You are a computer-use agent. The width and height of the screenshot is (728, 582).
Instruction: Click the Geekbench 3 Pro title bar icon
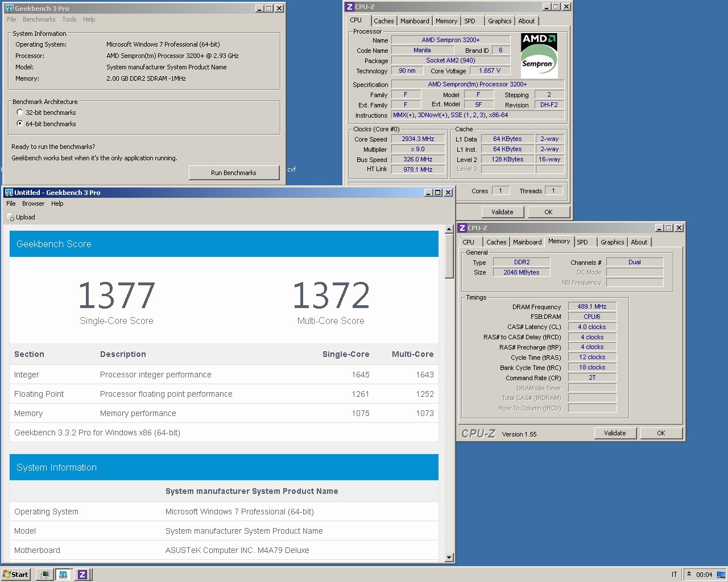click(9, 9)
